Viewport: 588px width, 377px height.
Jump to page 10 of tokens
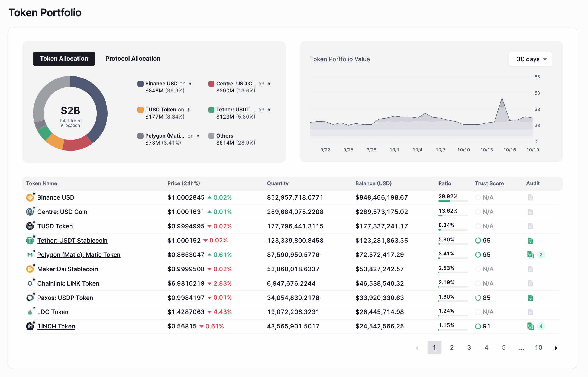pyautogui.click(x=538, y=347)
